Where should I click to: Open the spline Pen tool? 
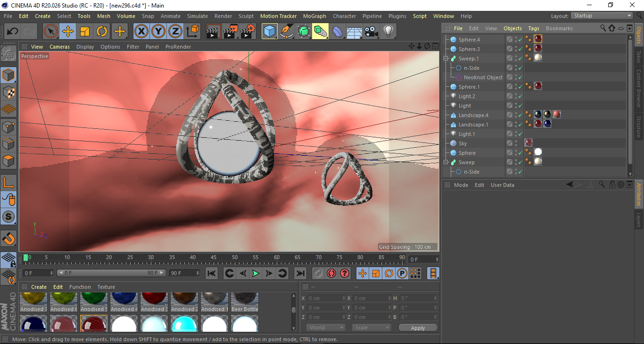[x=286, y=32]
